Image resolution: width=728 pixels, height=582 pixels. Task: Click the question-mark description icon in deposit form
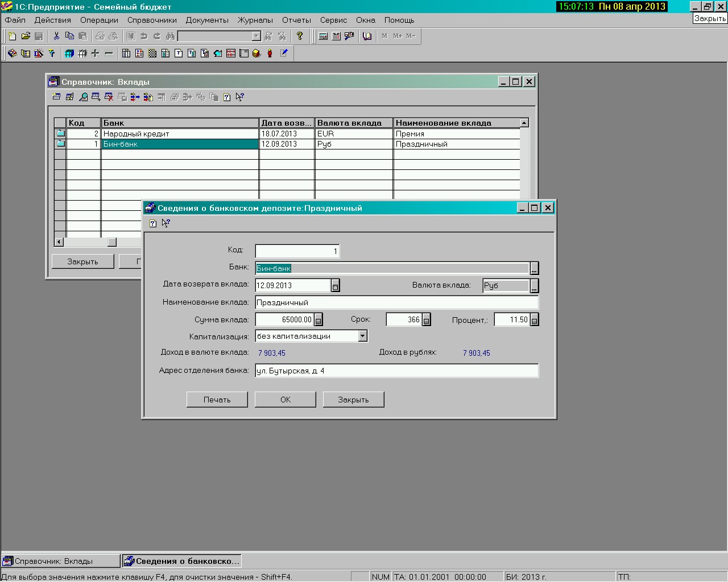click(152, 223)
